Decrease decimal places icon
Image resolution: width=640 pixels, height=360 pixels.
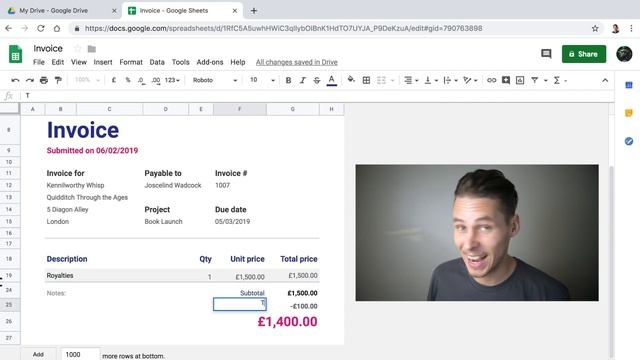(141, 80)
